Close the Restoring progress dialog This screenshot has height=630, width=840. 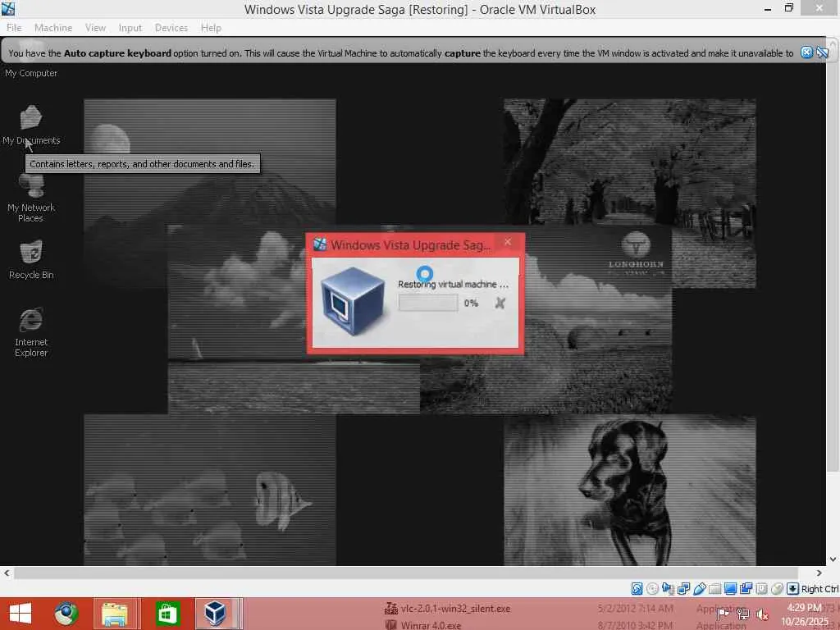pos(508,243)
